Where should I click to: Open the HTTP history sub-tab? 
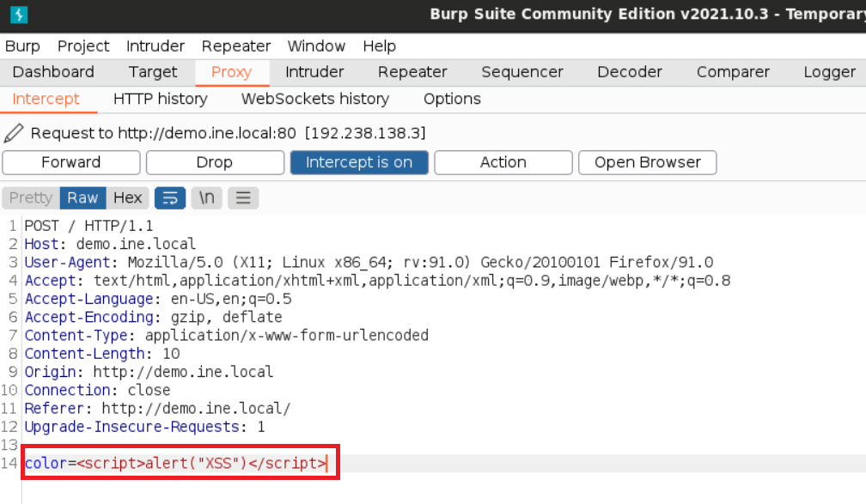[161, 99]
